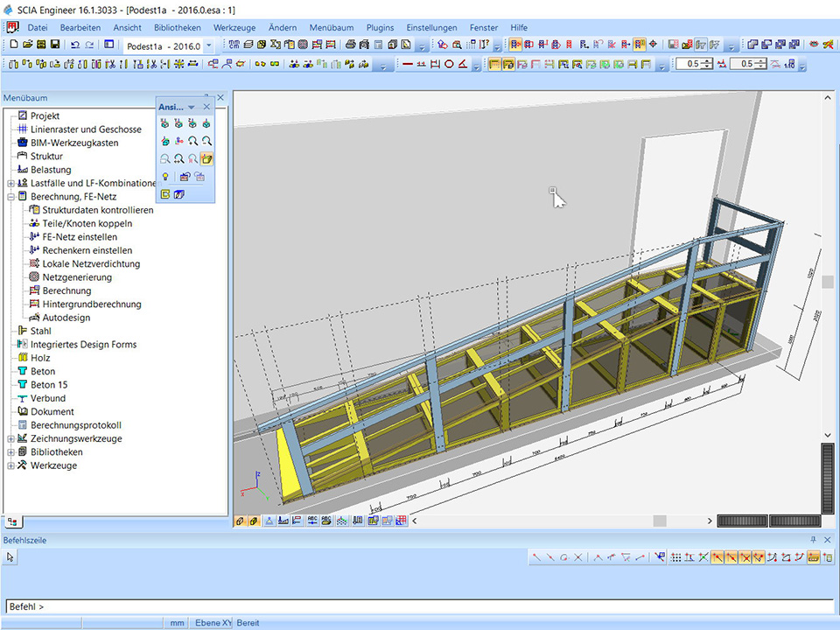The width and height of the screenshot is (840, 630).
Task: Expand the Lastfälle und LF-Kombinationen node
Action: [x=10, y=184]
